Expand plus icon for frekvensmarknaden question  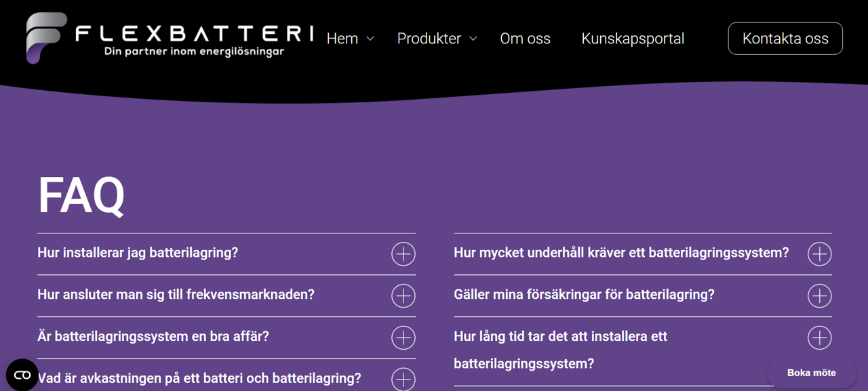(403, 296)
